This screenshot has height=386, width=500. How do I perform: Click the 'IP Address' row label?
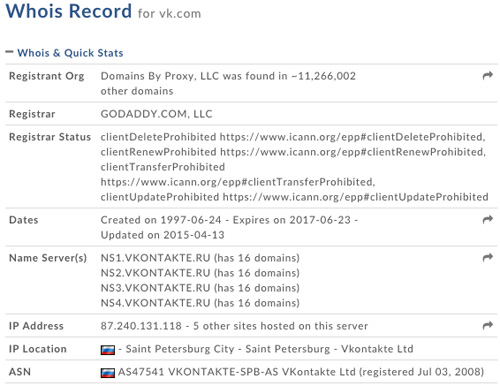tap(36, 326)
